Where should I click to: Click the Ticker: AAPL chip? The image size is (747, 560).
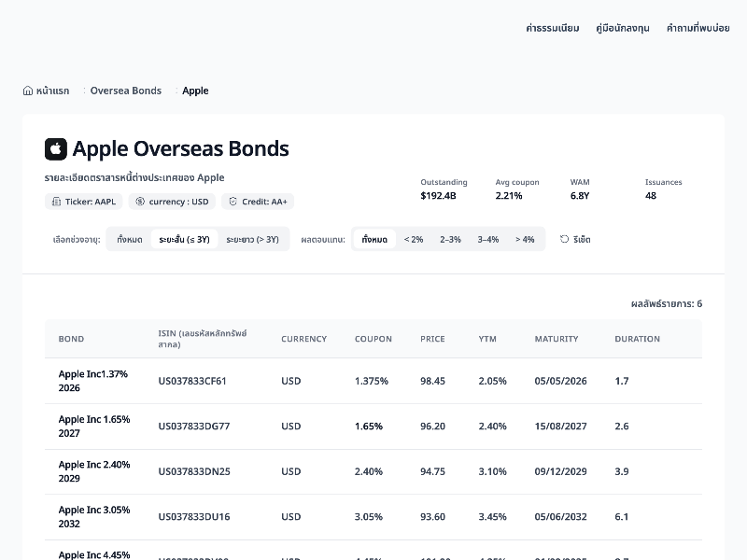83,202
